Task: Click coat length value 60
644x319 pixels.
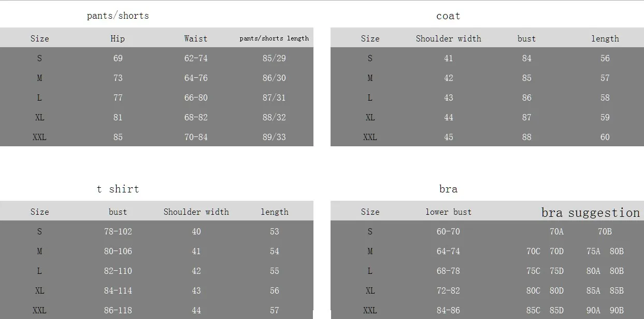Action: [605, 137]
